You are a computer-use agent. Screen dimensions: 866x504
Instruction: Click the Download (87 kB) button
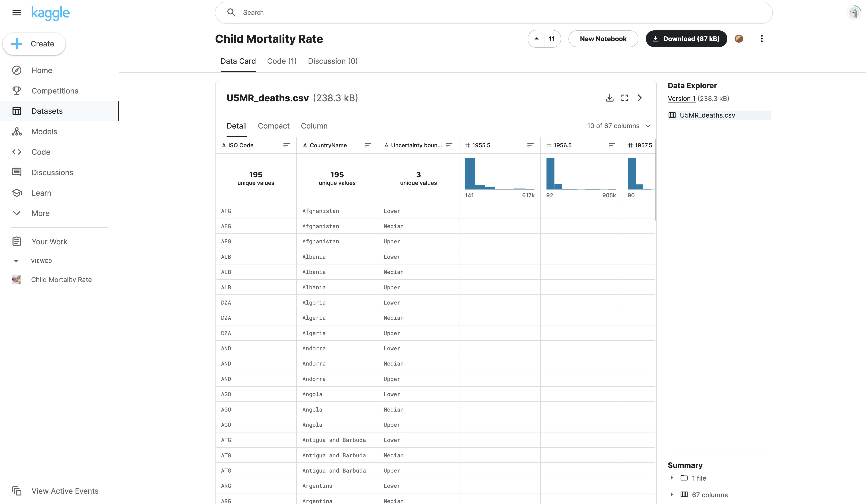tap(686, 39)
